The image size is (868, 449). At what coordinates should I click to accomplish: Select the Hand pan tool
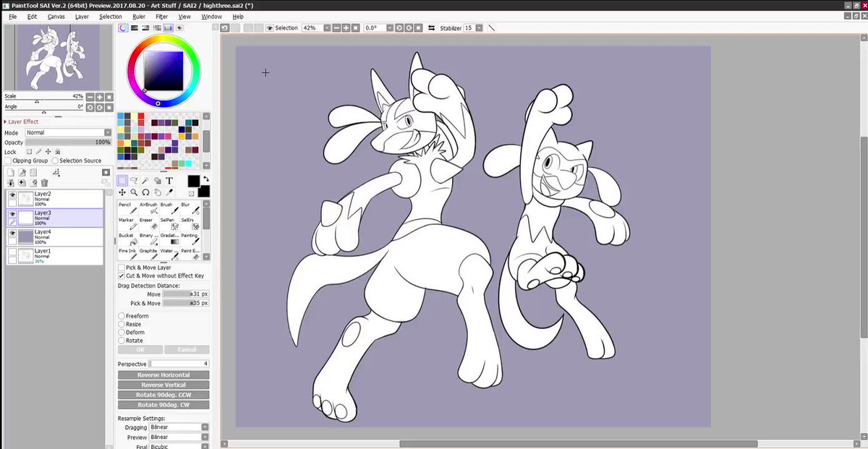[x=157, y=192]
